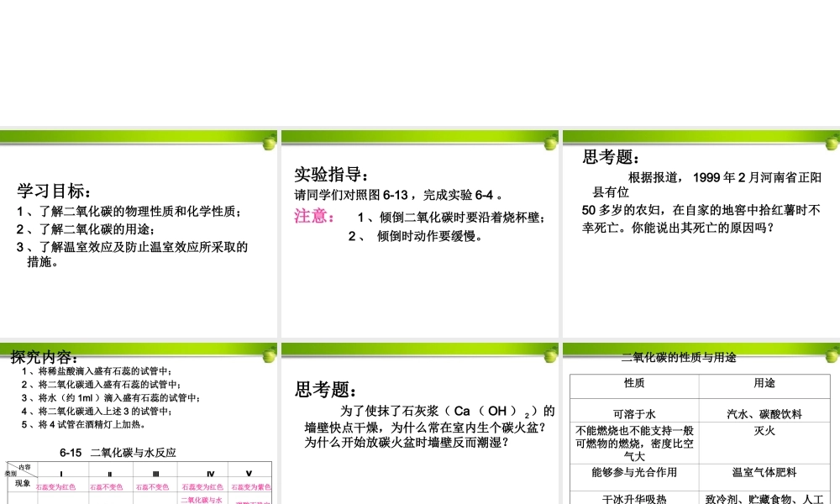The width and height of the screenshot is (840, 504).
Task: Click the 现象 row label in the experiment table
Action: (23, 484)
